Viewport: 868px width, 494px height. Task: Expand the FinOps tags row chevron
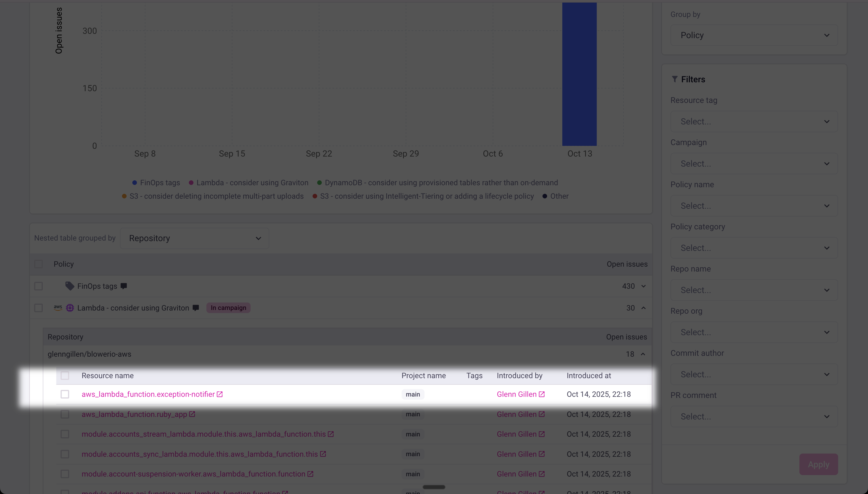pos(644,286)
